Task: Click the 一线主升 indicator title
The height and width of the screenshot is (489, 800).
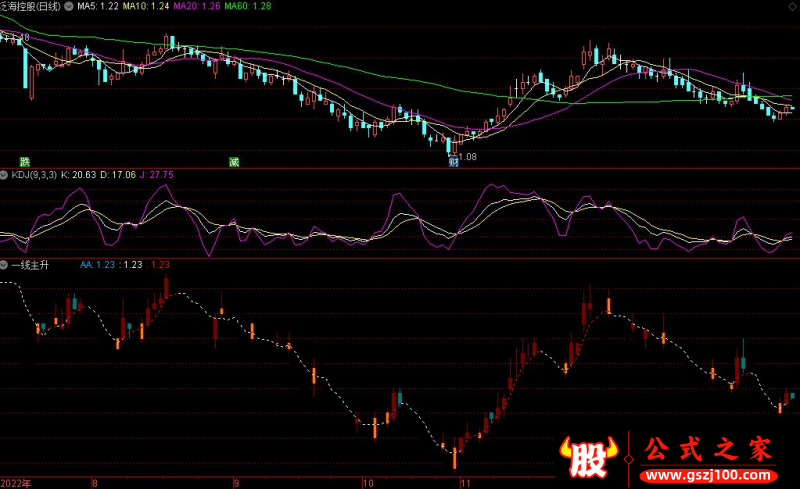Action: [x=30, y=264]
